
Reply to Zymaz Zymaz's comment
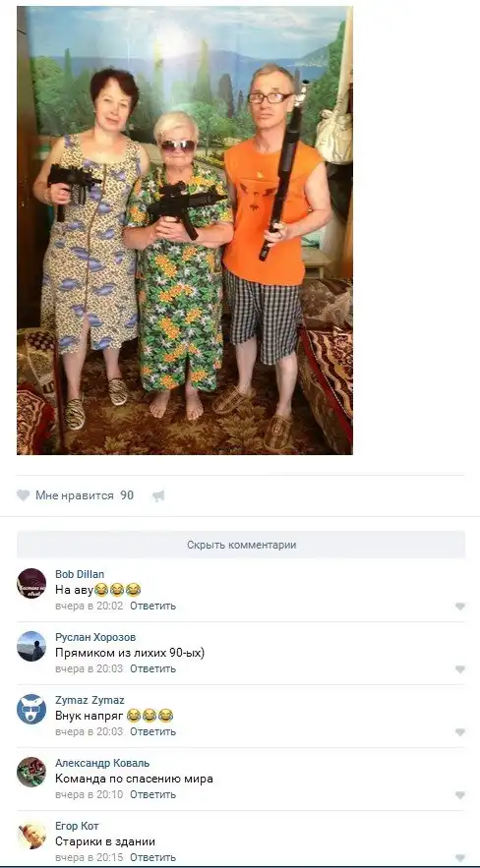[x=152, y=731]
